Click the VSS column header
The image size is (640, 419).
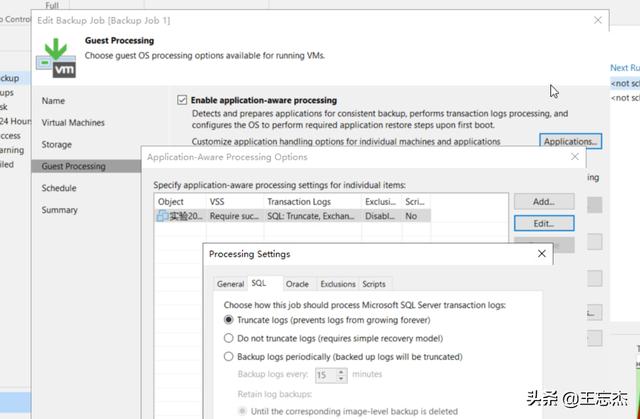tap(235, 202)
